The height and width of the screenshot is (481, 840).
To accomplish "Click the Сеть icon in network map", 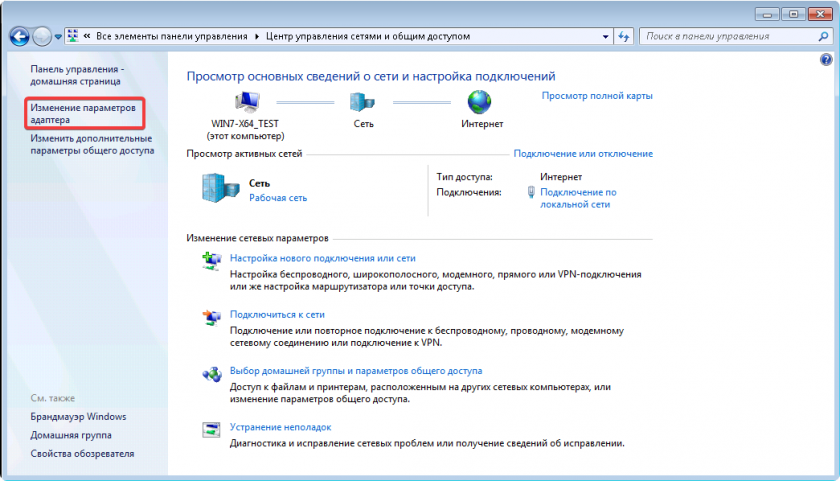I will 363,102.
